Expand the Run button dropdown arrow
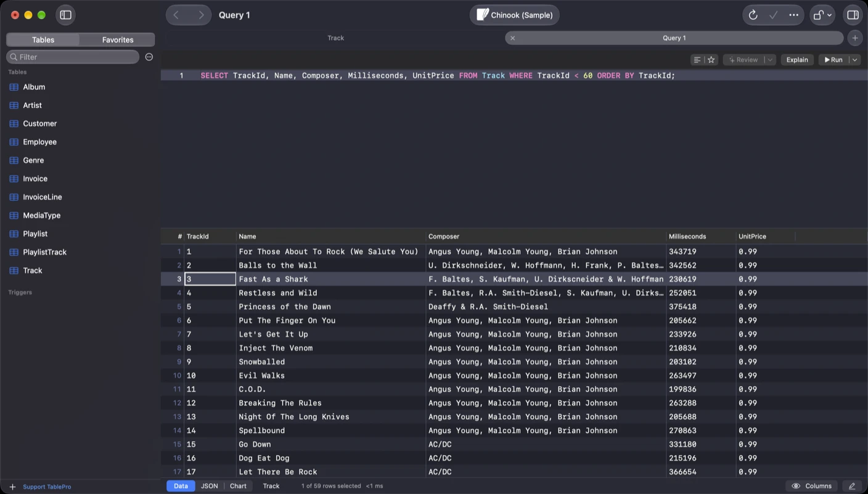Screen dimensions: 868x494 [x=854, y=60]
